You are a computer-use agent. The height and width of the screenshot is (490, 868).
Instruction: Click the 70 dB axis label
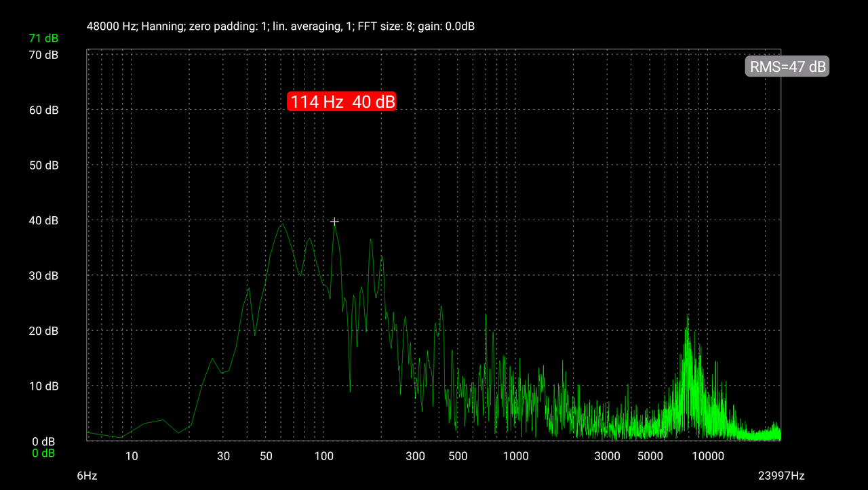pyautogui.click(x=44, y=55)
